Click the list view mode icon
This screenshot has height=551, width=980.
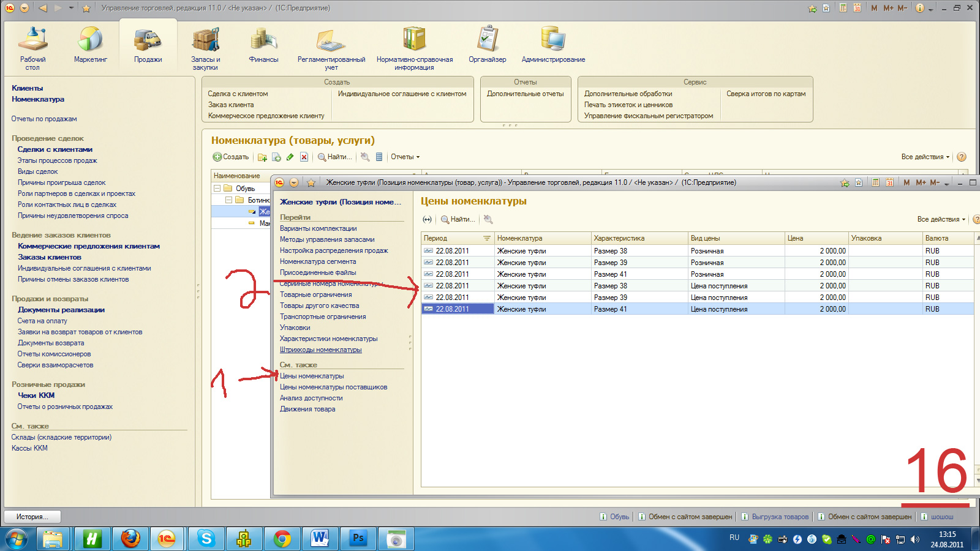tap(379, 157)
